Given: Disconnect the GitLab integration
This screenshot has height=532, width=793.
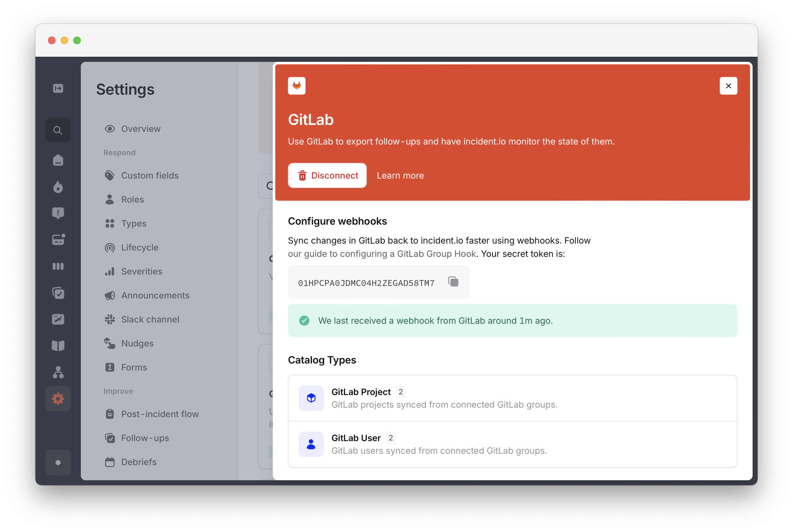Looking at the screenshot, I should pyautogui.click(x=327, y=175).
